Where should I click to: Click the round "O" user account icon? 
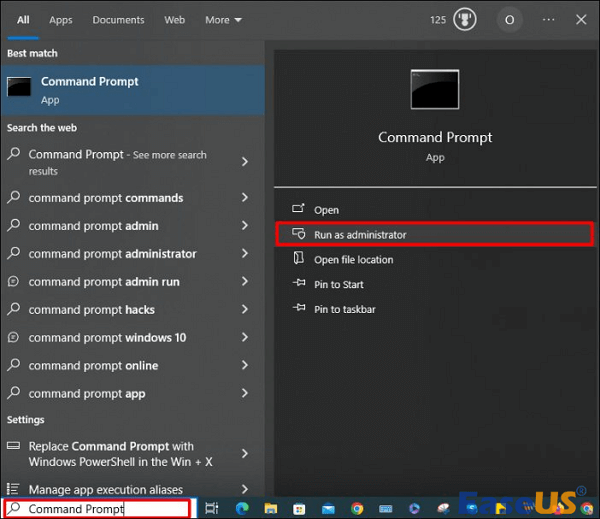click(509, 20)
